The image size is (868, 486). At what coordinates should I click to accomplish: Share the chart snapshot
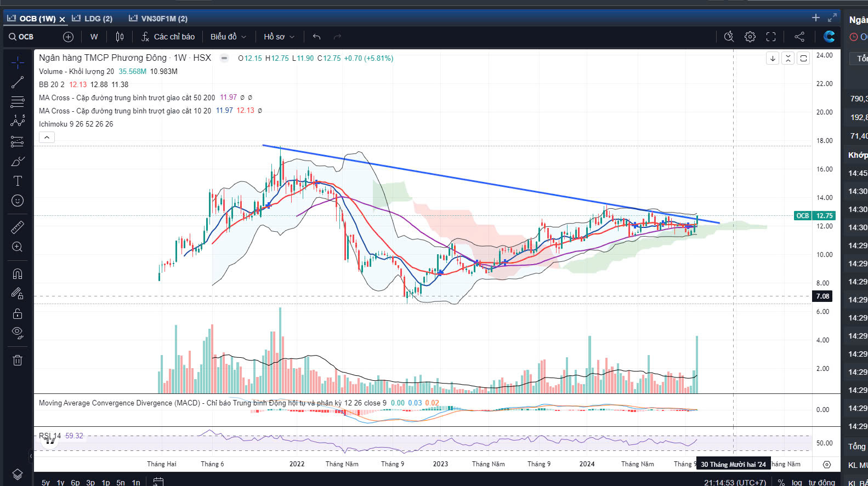799,37
